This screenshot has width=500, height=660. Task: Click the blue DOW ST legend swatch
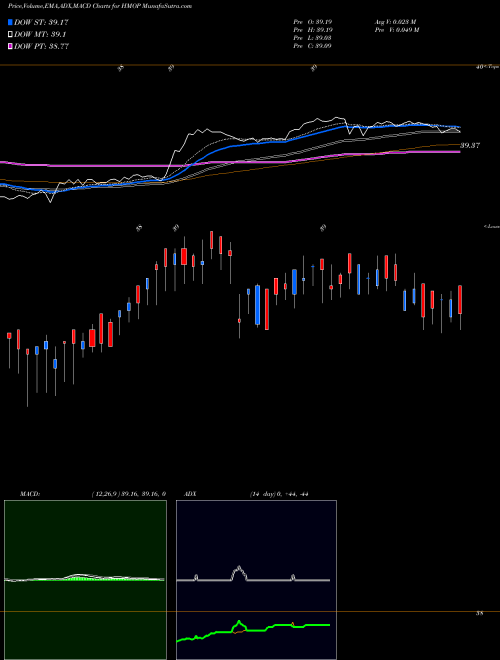(x=10, y=22)
